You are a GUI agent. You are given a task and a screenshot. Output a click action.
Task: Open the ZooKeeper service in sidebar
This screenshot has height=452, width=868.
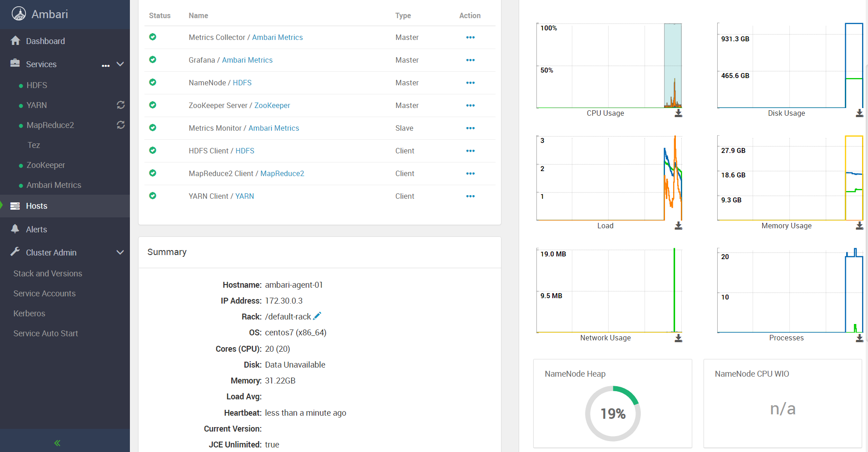46,165
